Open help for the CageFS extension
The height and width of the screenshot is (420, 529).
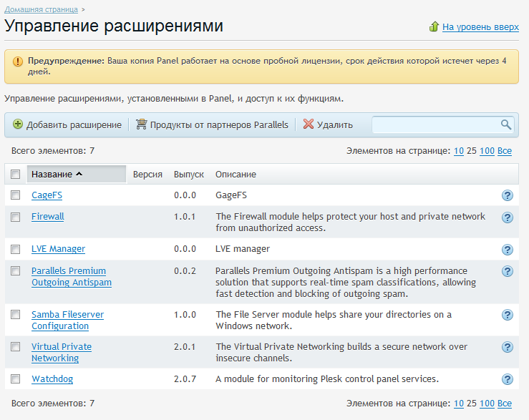click(507, 195)
